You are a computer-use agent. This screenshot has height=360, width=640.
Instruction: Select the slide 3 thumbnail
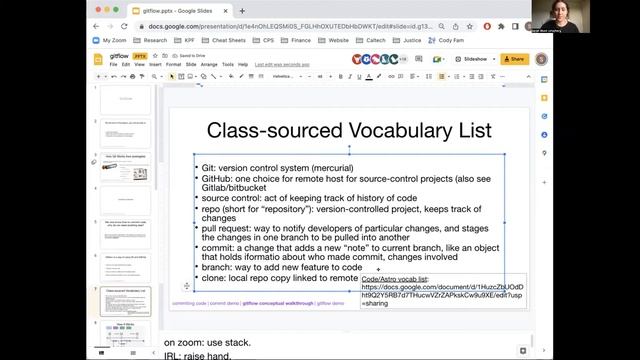pos(125,167)
